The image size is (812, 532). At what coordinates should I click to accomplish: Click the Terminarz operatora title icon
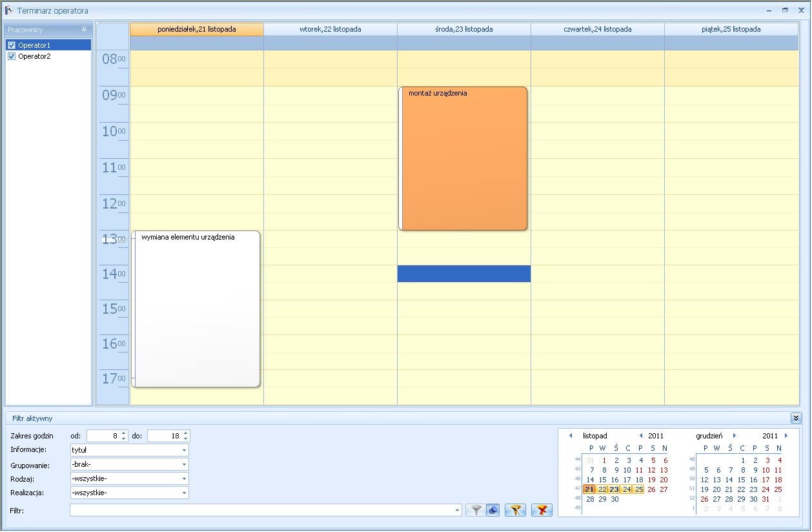[x=8, y=10]
